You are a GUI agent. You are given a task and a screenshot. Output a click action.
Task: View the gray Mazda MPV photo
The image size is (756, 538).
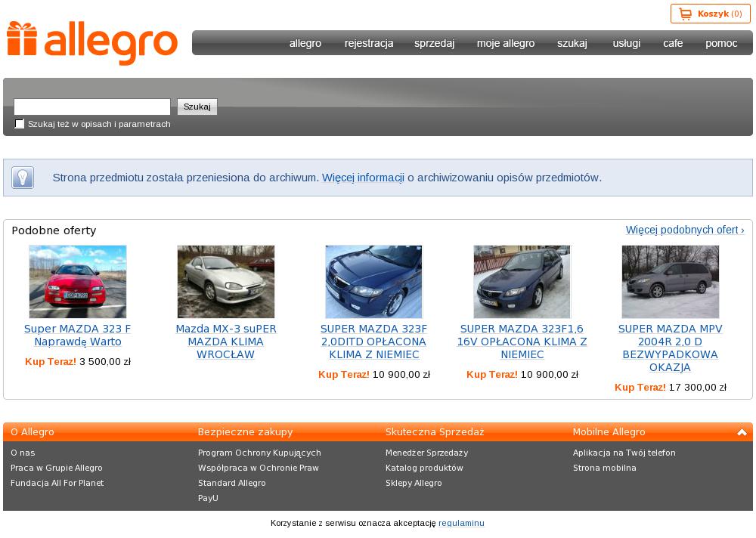[x=670, y=282]
